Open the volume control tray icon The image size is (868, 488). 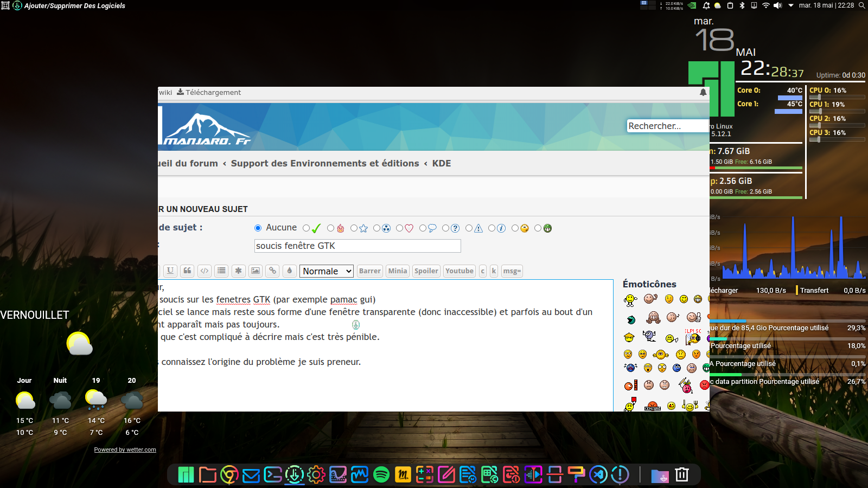pos(777,5)
